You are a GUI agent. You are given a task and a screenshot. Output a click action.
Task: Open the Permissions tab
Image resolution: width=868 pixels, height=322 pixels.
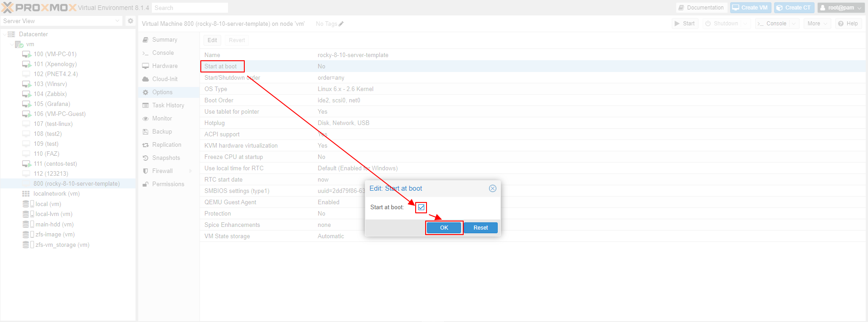click(169, 184)
